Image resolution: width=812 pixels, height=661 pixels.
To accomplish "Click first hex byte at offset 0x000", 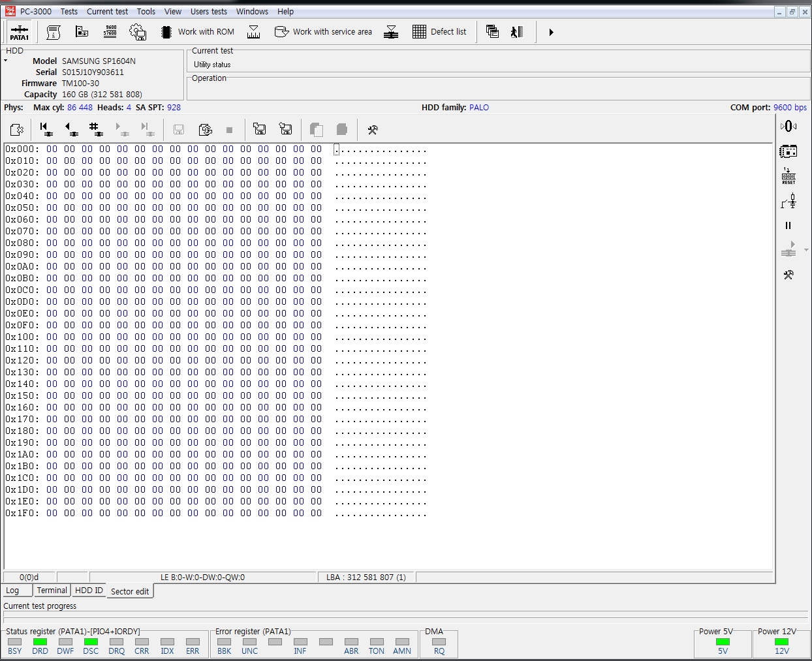I will click(52, 149).
